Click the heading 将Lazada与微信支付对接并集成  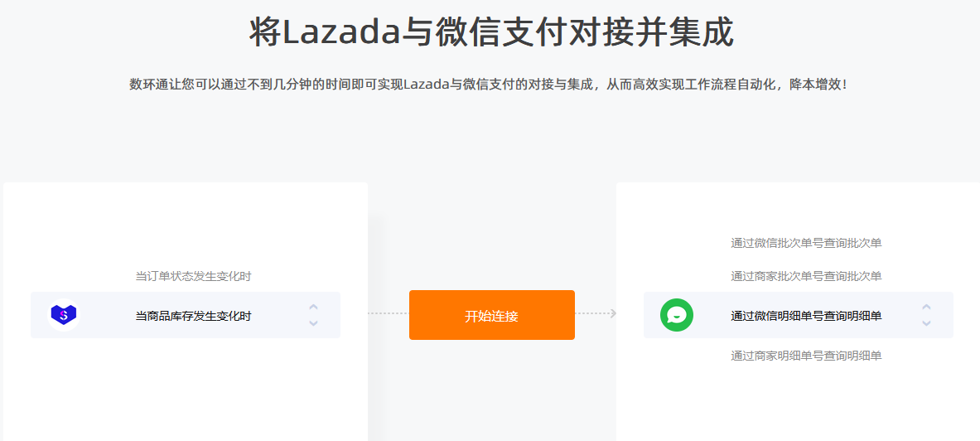(x=491, y=32)
